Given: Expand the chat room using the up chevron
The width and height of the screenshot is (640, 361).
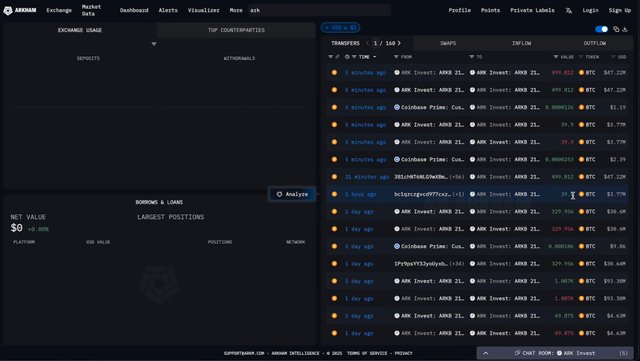Looking at the screenshot, I should [486, 353].
